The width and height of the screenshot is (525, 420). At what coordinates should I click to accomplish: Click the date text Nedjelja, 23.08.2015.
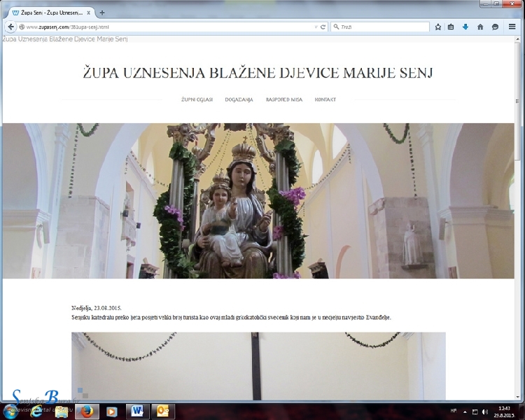click(97, 308)
